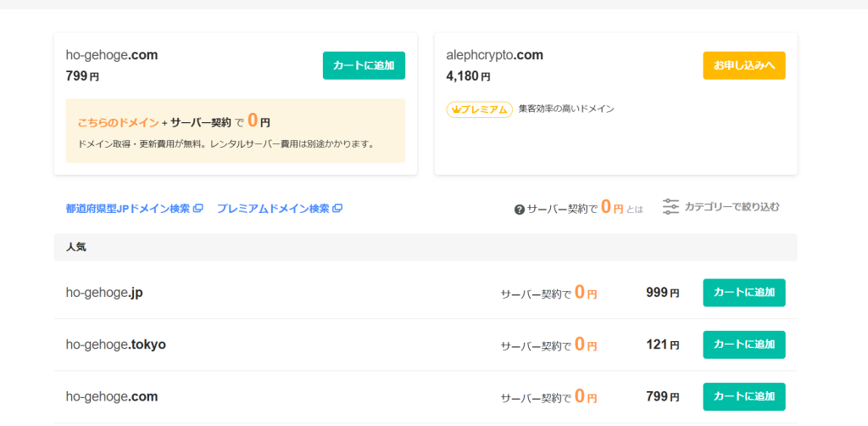Select the ho-gehoge.jp domain name in list

click(104, 293)
